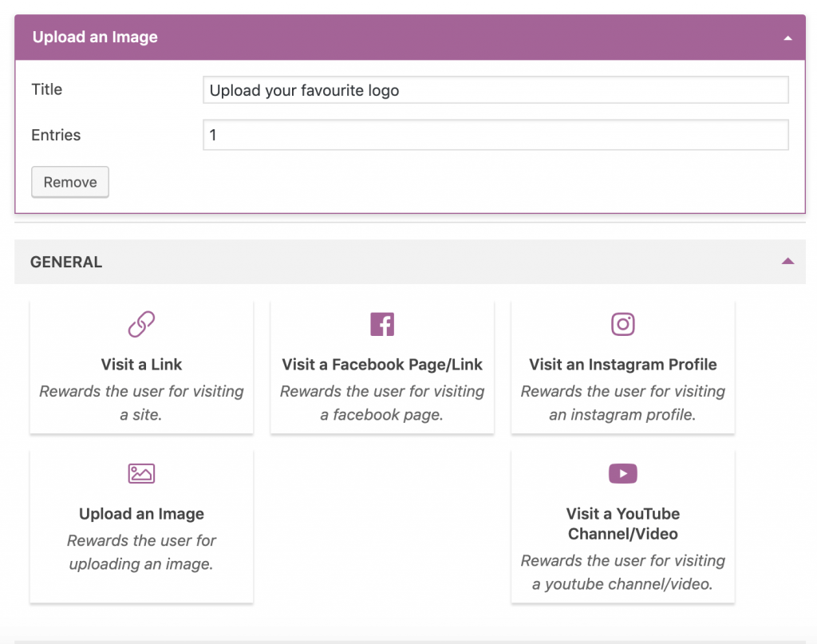The width and height of the screenshot is (817, 644).
Task: Click the chain link icon
Action: [x=141, y=324]
